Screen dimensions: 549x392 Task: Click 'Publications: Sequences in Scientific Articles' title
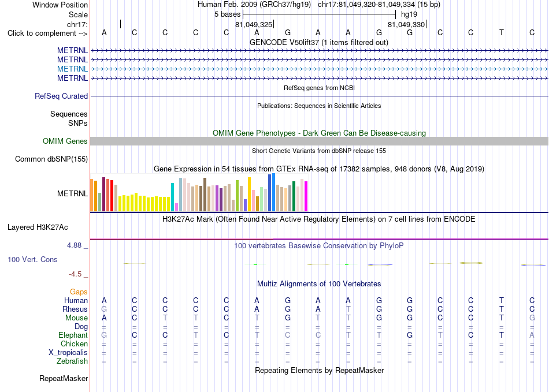319,106
